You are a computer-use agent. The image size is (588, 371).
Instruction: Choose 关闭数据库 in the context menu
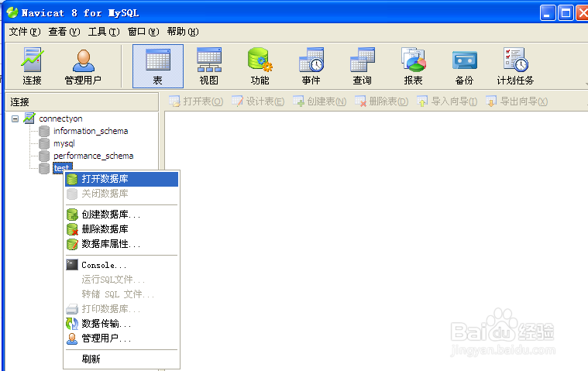pyautogui.click(x=122, y=194)
